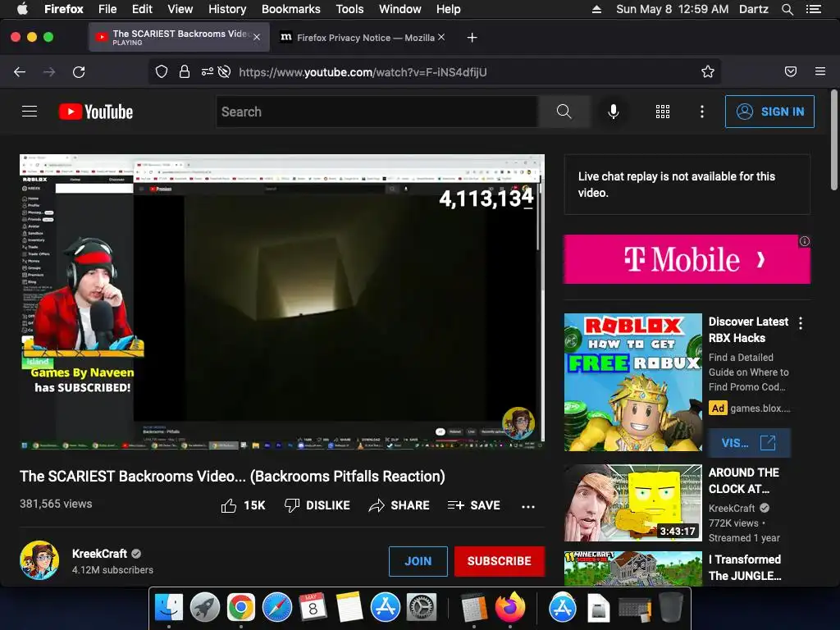Viewport: 840px width, 630px height.
Task: Join the KreekCraft channel membership
Action: pos(418,561)
